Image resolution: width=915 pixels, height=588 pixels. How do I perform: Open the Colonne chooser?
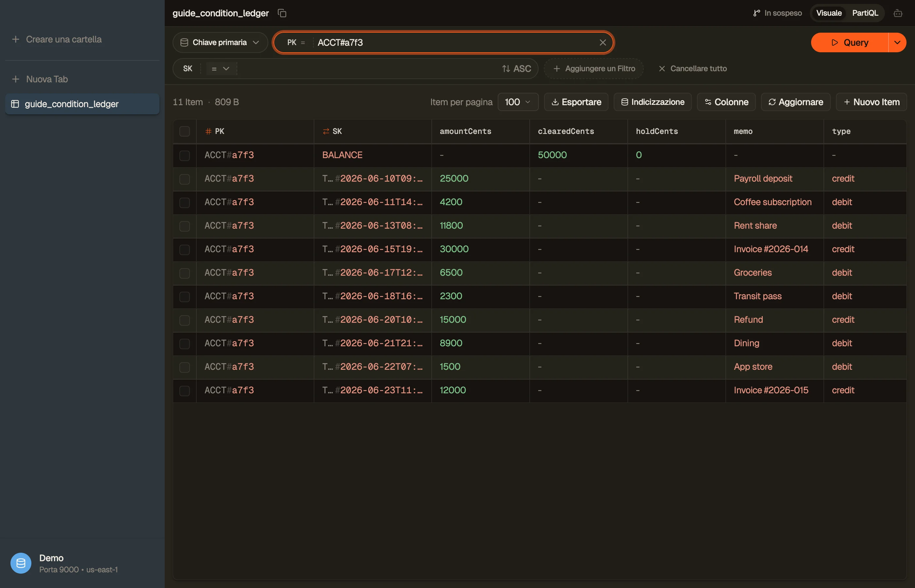[726, 102]
